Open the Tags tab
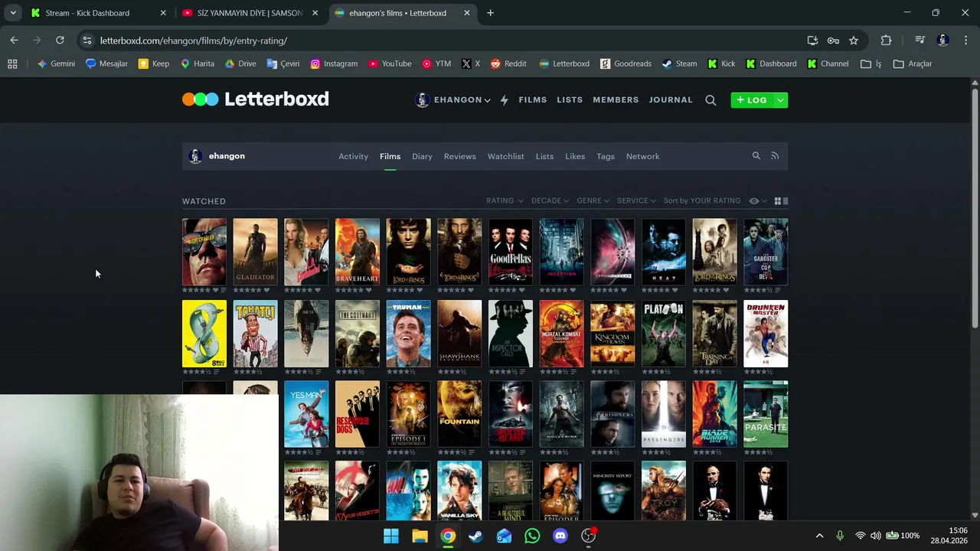Viewport: 980px width, 551px height. coord(606,156)
